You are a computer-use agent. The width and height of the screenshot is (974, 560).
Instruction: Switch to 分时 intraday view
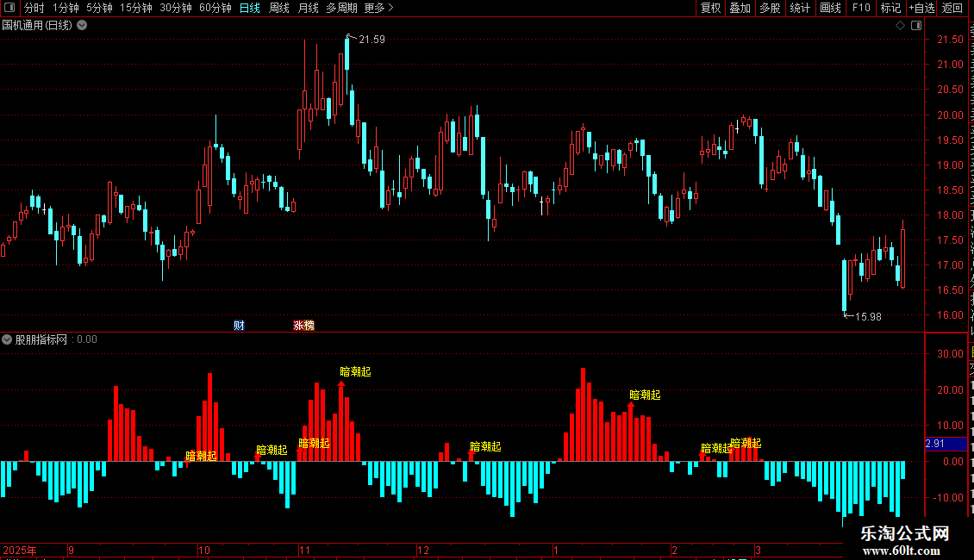pos(34,8)
